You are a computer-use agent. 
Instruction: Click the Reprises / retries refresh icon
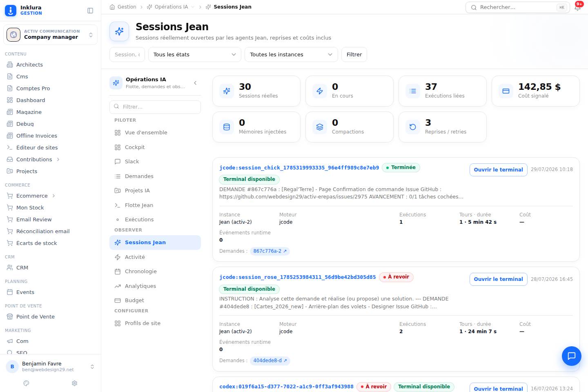click(413, 127)
